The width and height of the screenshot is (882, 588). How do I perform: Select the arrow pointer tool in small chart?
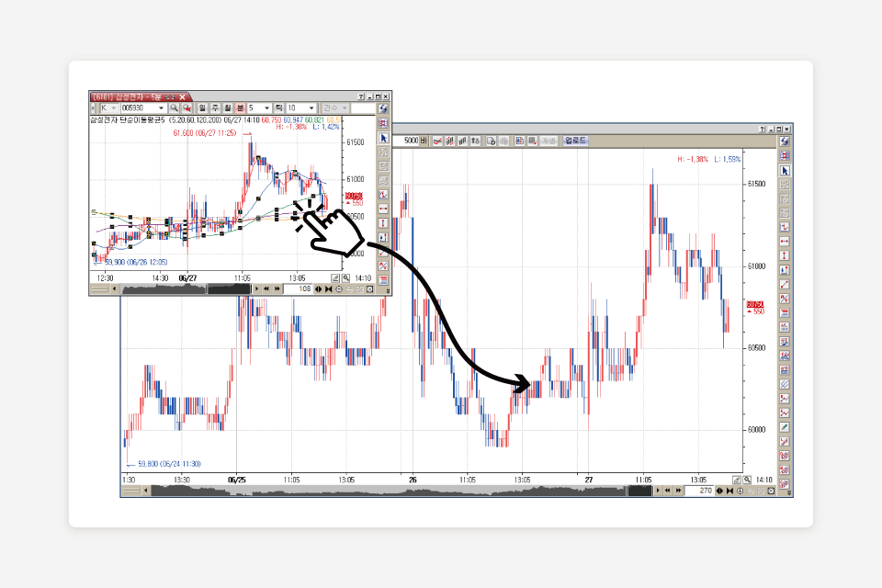(x=383, y=138)
